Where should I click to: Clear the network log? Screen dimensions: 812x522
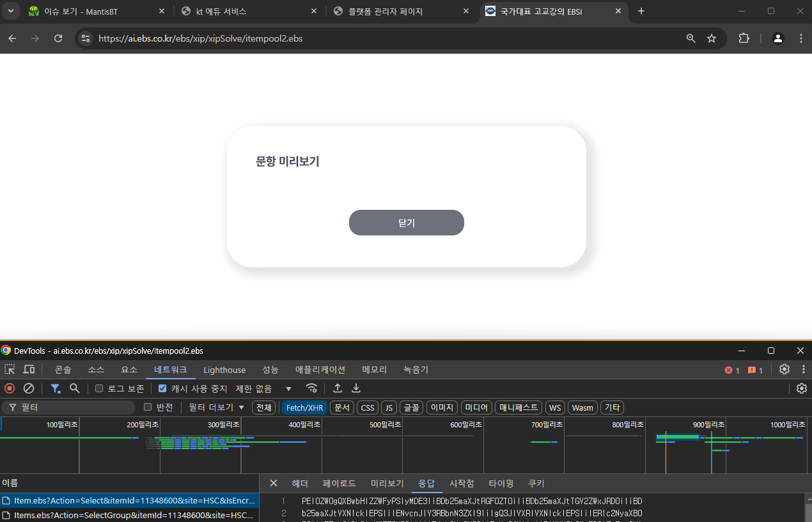(29, 388)
